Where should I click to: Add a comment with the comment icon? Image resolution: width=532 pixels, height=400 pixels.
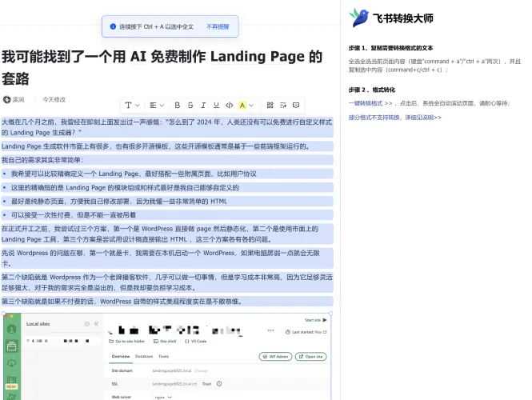[x=296, y=105]
